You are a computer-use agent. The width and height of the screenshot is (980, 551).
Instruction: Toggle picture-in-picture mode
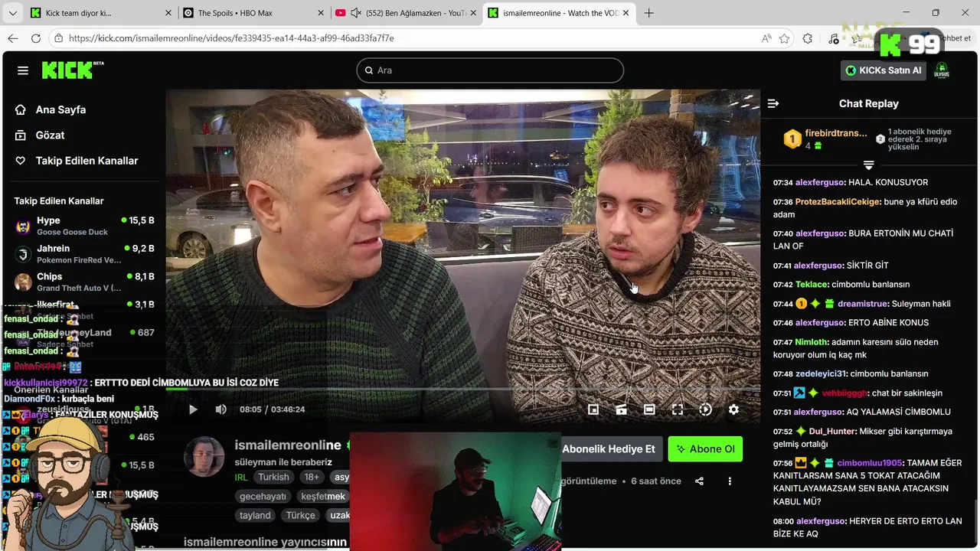[x=593, y=409]
